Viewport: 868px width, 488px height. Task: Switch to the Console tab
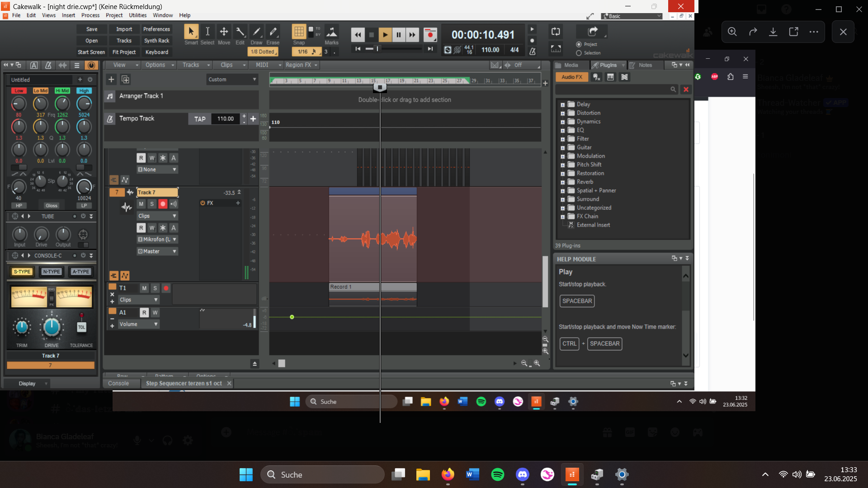[118, 383]
